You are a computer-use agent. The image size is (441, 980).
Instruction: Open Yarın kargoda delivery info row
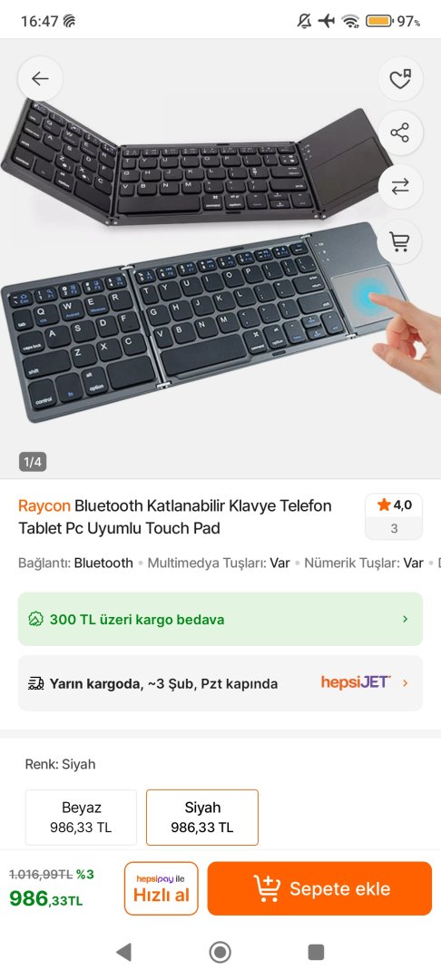pyautogui.click(x=220, y=683)
